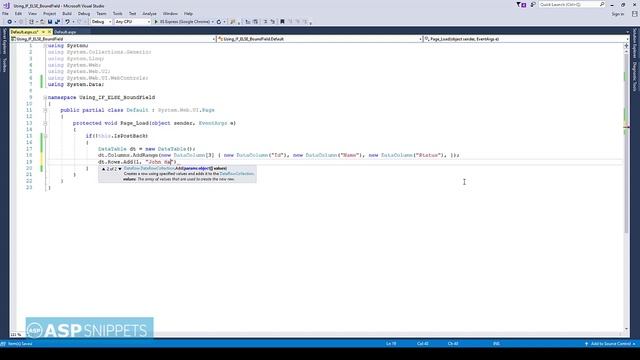Click the vertical editor scrollbar
640x360 pixels.
(627, 143)
